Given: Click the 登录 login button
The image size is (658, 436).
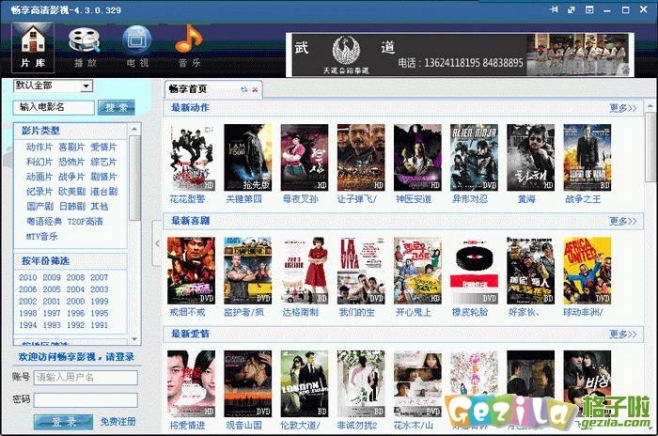Looking at the screenshot, I should [x=63, y=422].
